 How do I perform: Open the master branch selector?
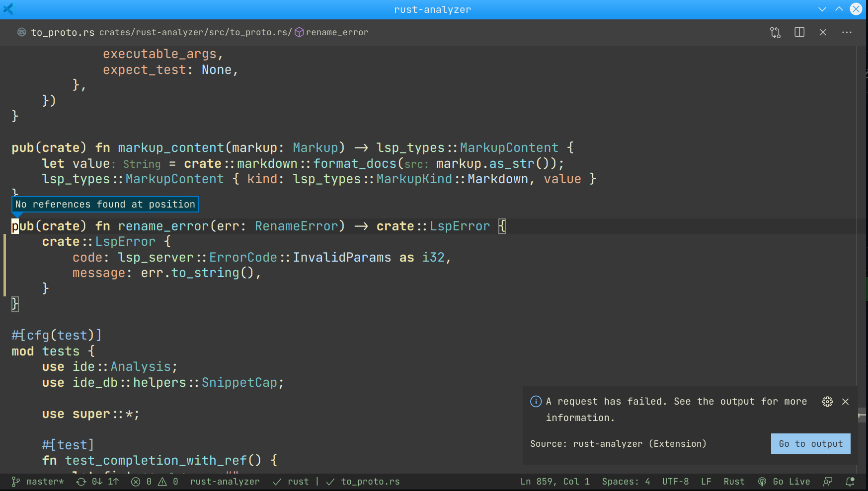38,482
